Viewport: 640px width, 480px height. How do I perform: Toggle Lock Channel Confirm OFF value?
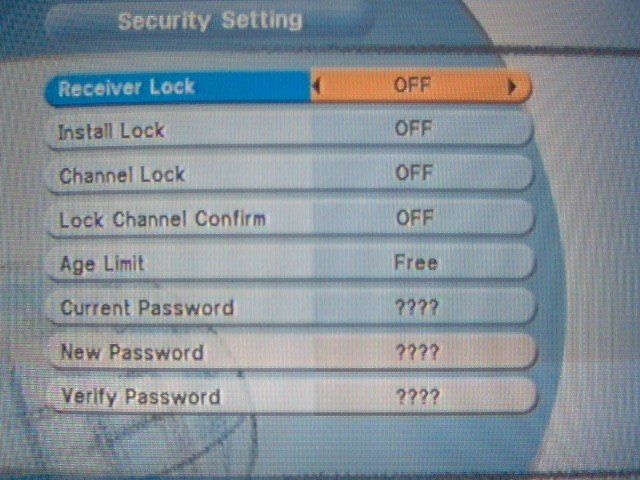414,218
